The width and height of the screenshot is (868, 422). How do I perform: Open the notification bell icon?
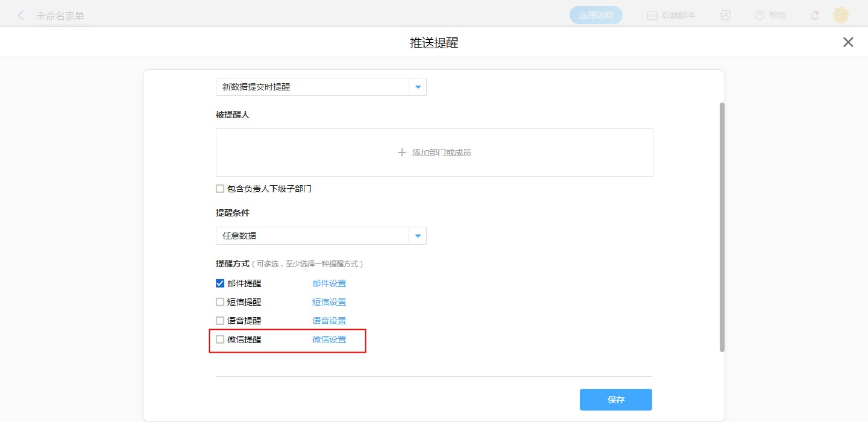point(814,16)
